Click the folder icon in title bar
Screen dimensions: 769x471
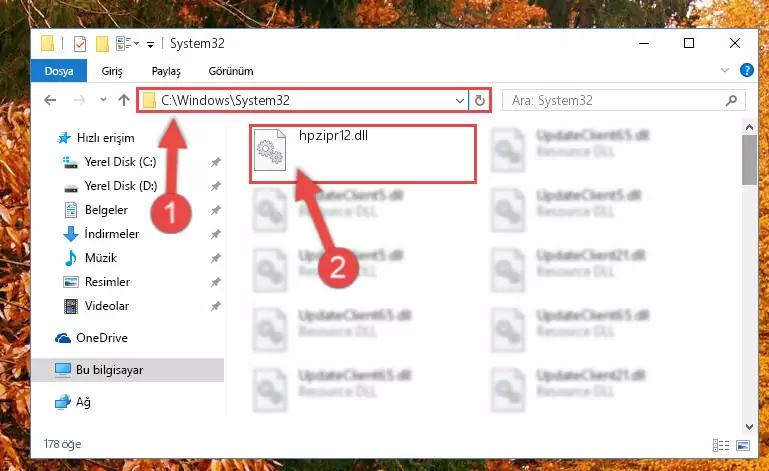[48, 43]
